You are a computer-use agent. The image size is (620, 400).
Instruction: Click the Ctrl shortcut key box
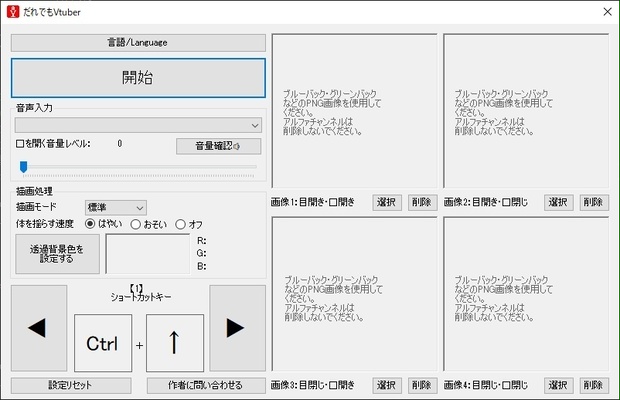[x=103, y=343]
